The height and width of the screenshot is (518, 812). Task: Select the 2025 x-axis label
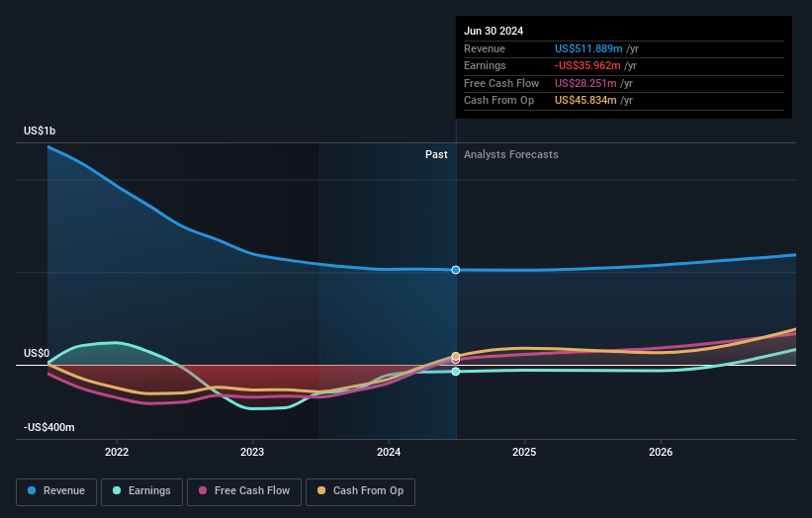click(524, 452)
